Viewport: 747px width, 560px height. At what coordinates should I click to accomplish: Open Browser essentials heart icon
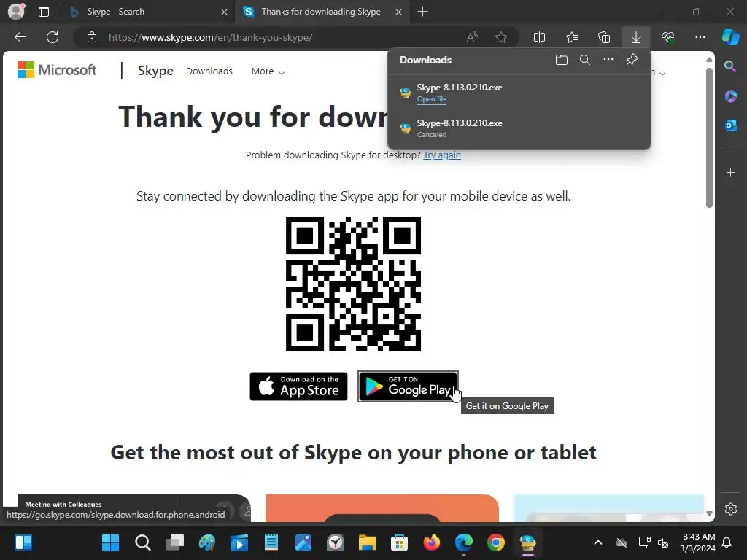668,37
